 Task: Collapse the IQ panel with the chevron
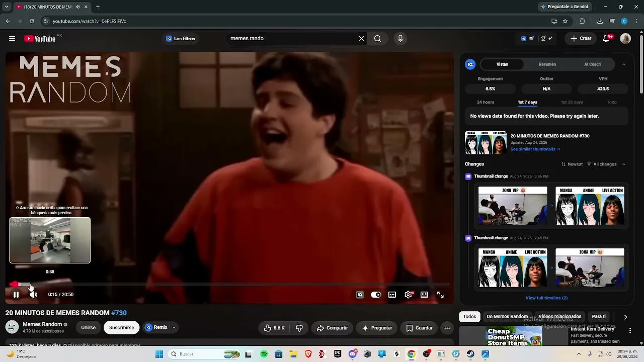click(x=624, y=64)
